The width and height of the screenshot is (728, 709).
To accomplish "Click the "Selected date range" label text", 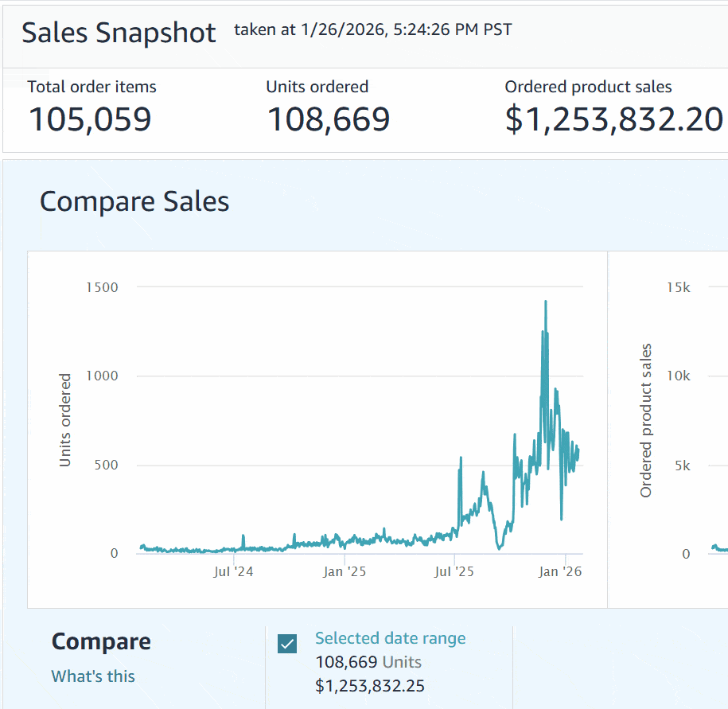I will pos(390,638).
